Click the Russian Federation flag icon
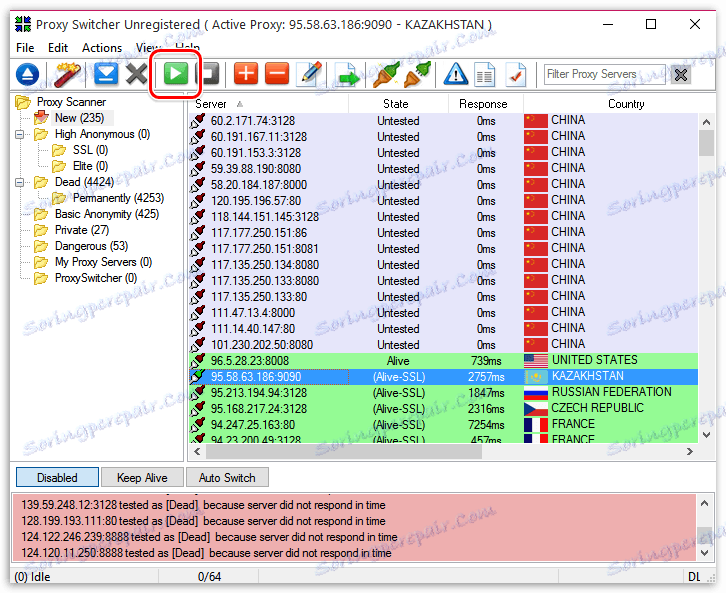 tap(536, 393)
